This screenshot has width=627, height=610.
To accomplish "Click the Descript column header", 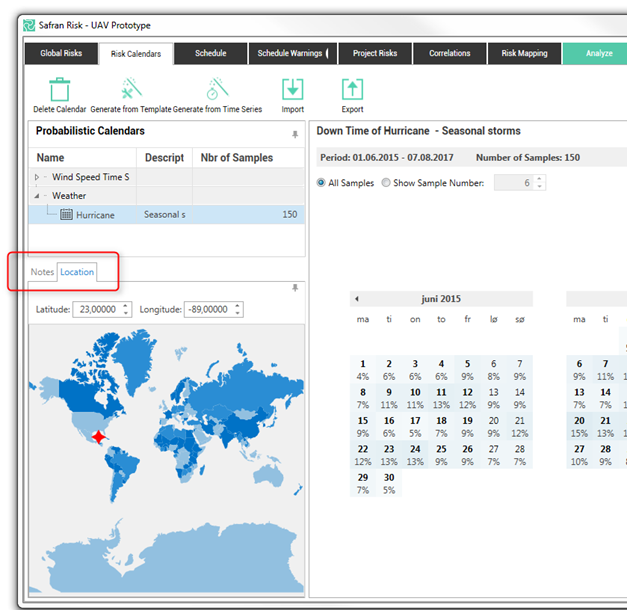I will point(164,158).
